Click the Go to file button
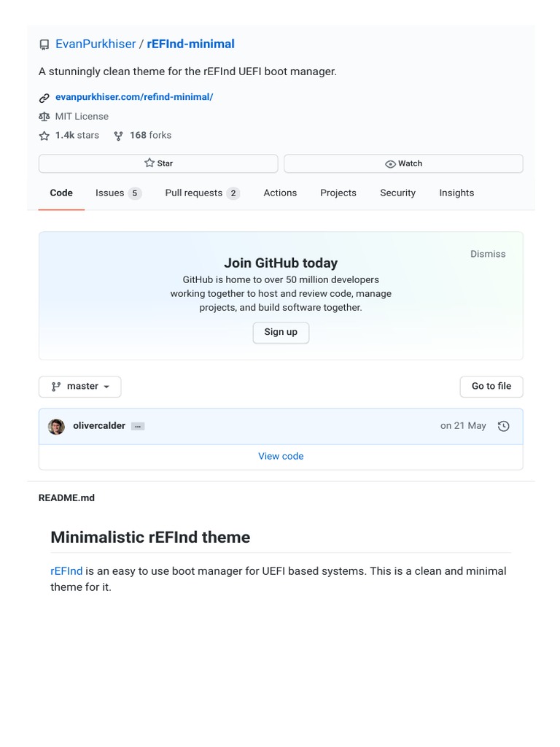This screenshot has width=560, height=747. tap(491, 387)
